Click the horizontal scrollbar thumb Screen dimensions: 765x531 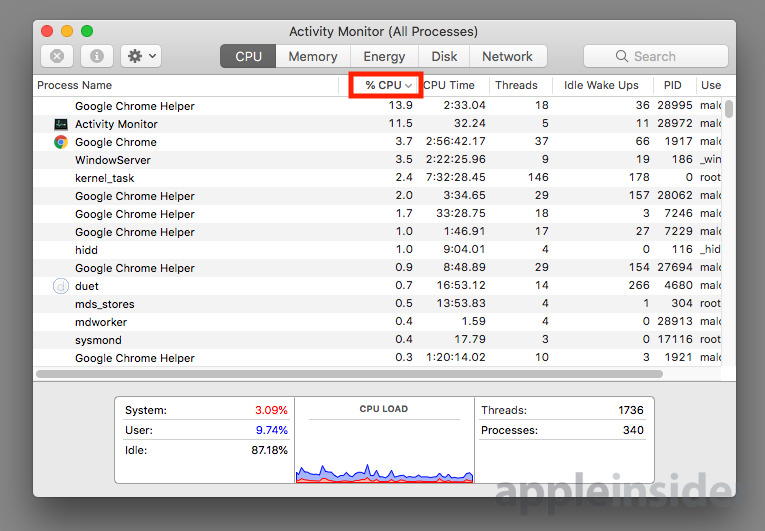tap(349, 374)
